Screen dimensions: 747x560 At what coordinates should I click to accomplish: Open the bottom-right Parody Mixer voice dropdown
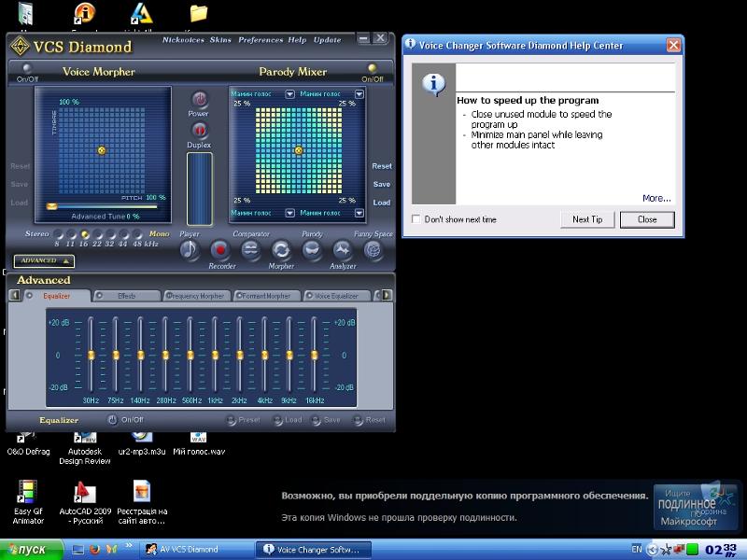[x=359, y=214]
